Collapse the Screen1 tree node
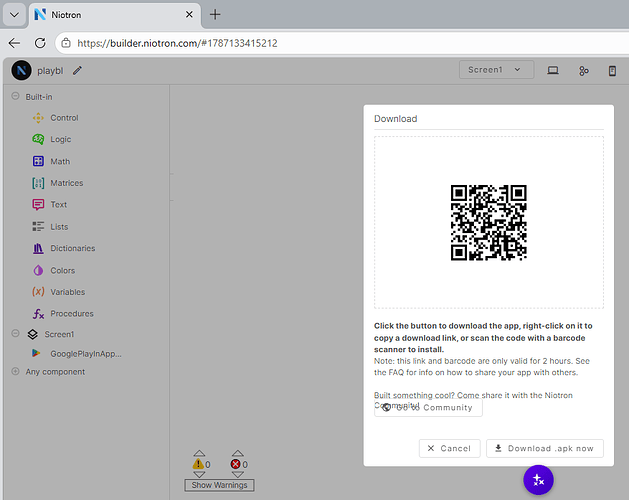 click(x=15, y=333)
